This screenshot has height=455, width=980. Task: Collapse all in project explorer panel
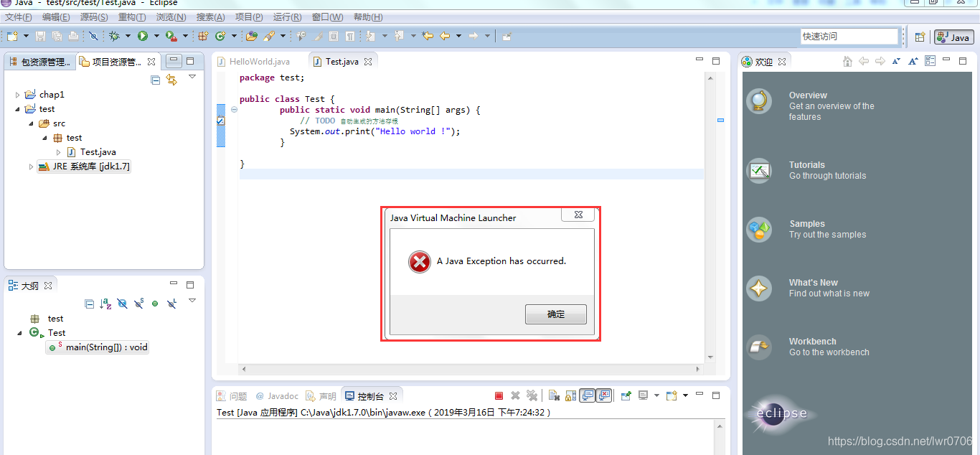(x=155, y=80)
